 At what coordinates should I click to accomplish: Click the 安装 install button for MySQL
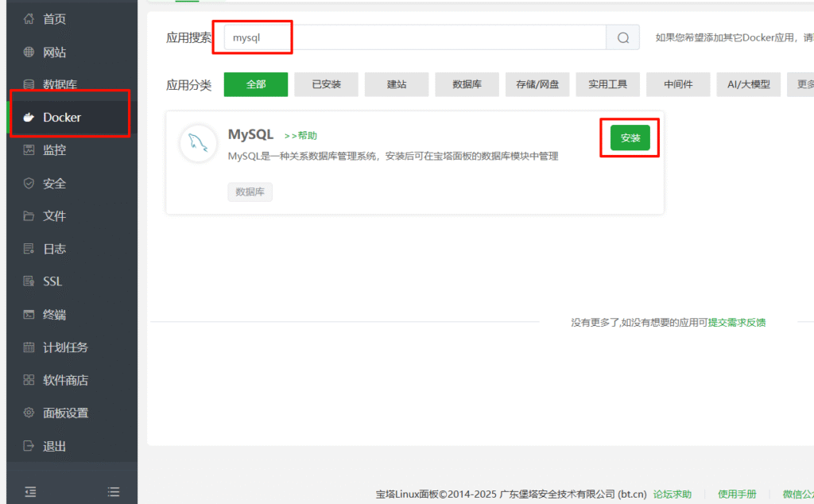[x=630, y=137]
